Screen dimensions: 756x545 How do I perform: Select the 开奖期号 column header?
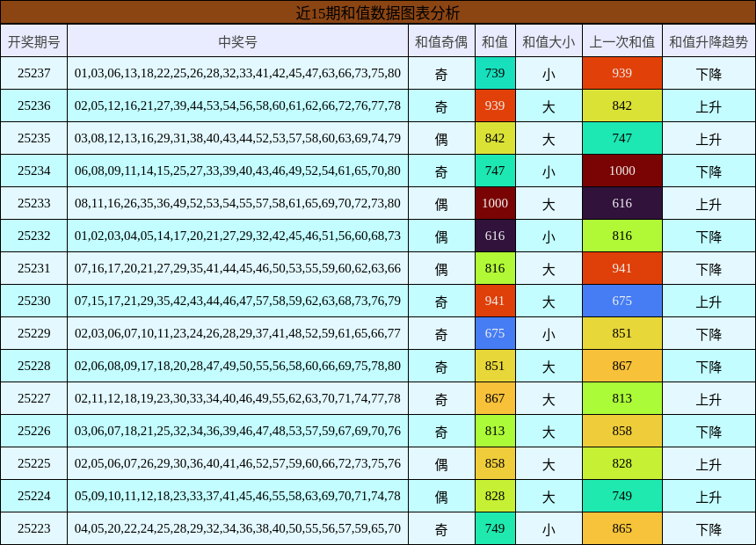(x=33, y=41)
